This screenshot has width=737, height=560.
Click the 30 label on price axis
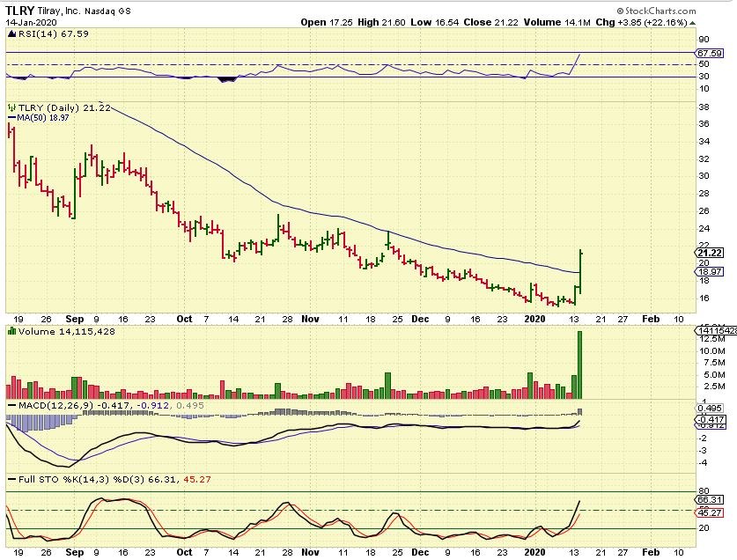(704, 176)
